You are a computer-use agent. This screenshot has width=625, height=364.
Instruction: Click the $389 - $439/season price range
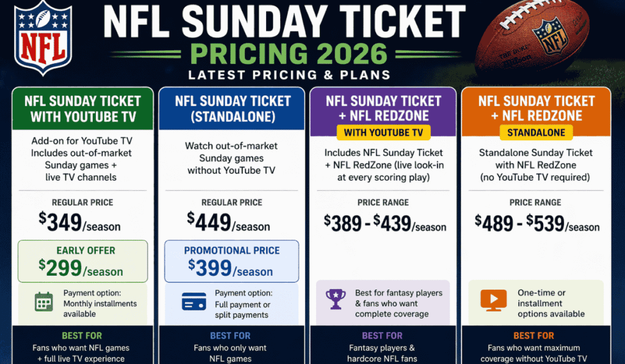pos(385,224)
